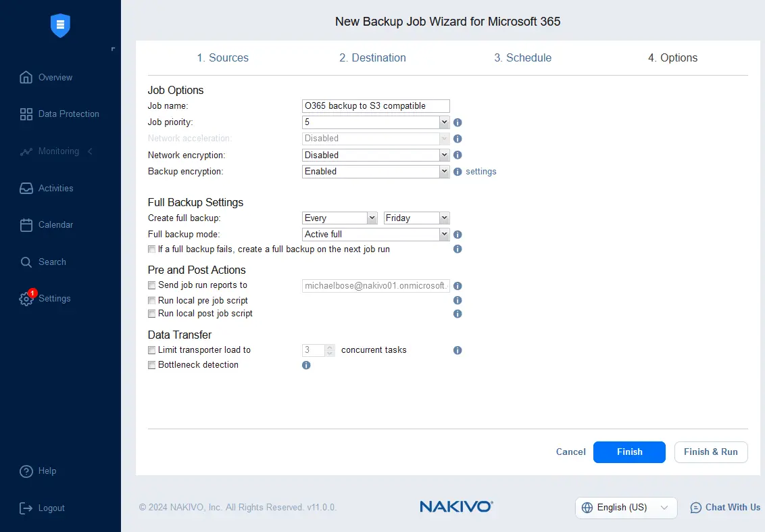Click Chat With Us link
Screen dimensions: 765x532
pyautogui.click(x=733, y=508)
